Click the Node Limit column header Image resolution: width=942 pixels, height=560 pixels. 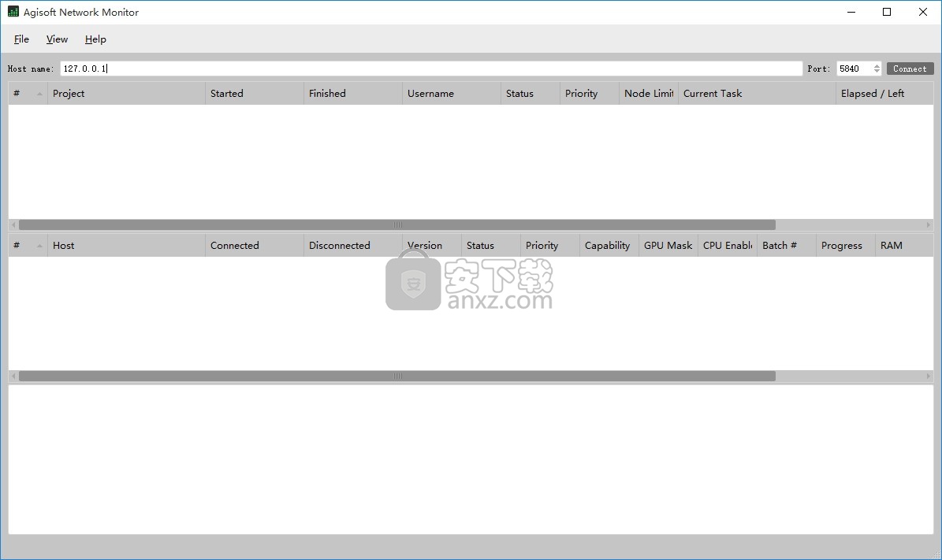[x=649, y=94]
